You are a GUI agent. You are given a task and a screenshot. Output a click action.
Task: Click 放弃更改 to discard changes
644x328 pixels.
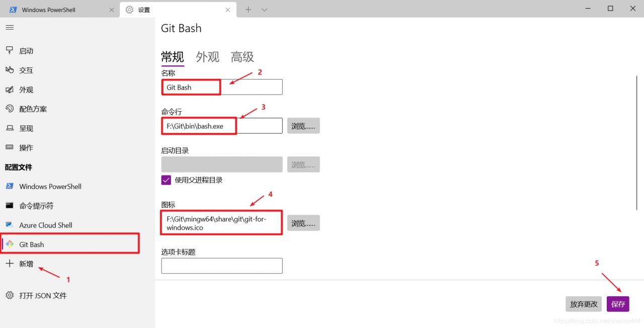tap(583, 304)
